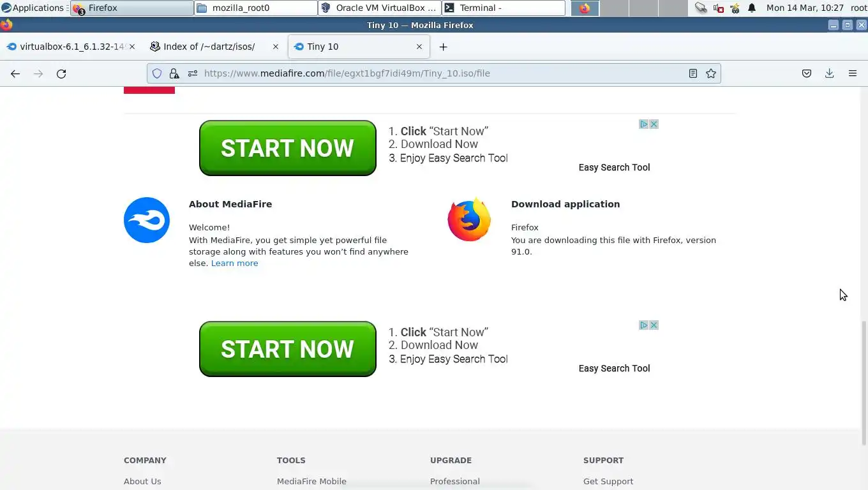Follow the Learn more link

pyautogui.click(x=234, y=263)
